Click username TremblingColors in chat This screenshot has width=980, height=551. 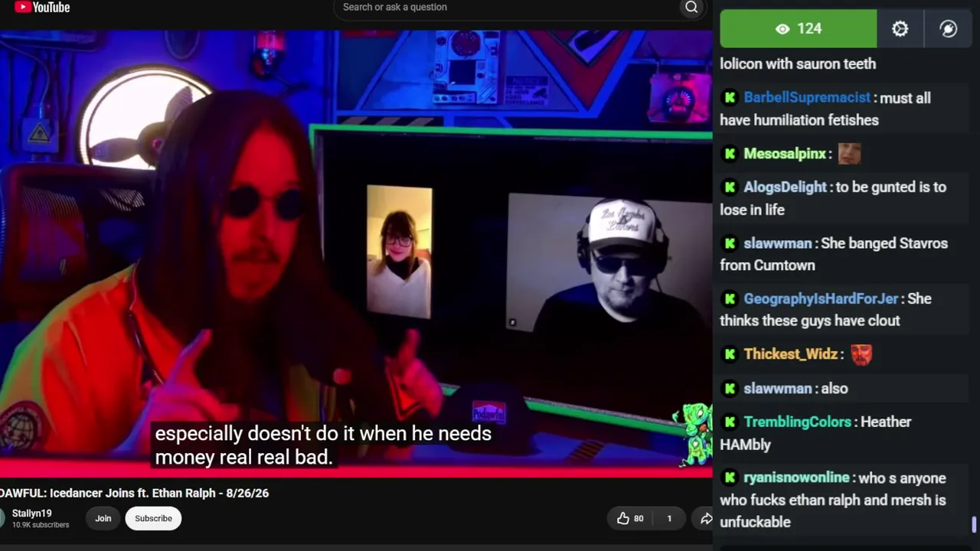pyautogui.click(x=797, y=422)
